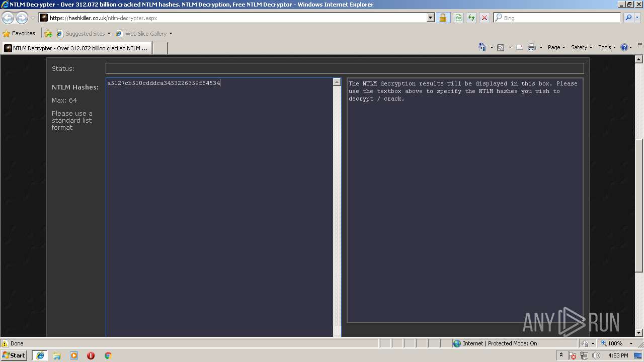Click the decryption results box
Image resolution: width=644 pixels, height=362 pixels.
[465, 200]
